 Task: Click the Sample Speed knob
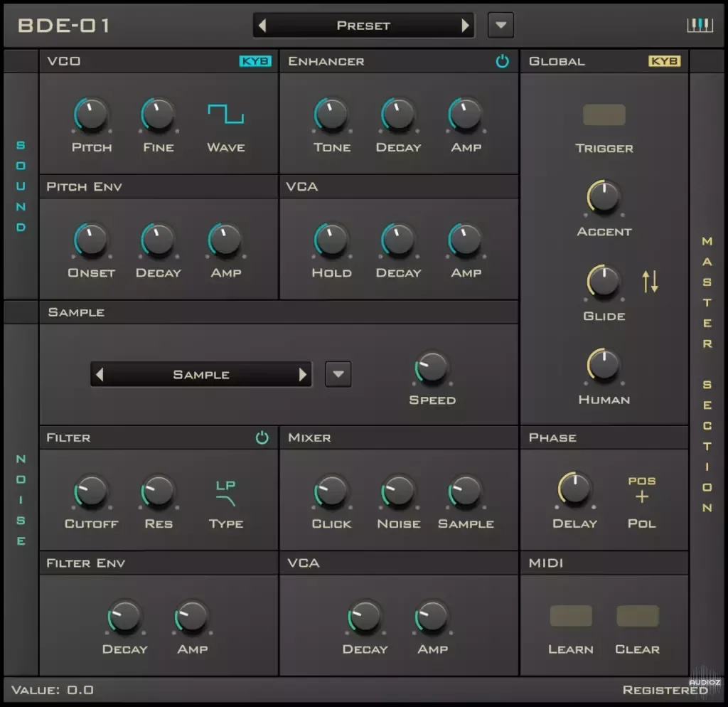pos(432,367)
